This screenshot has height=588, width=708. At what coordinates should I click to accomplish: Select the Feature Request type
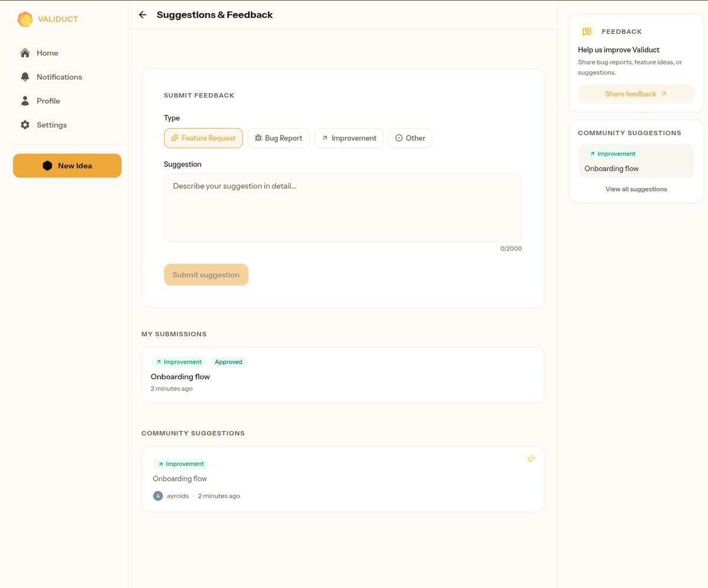204,138
